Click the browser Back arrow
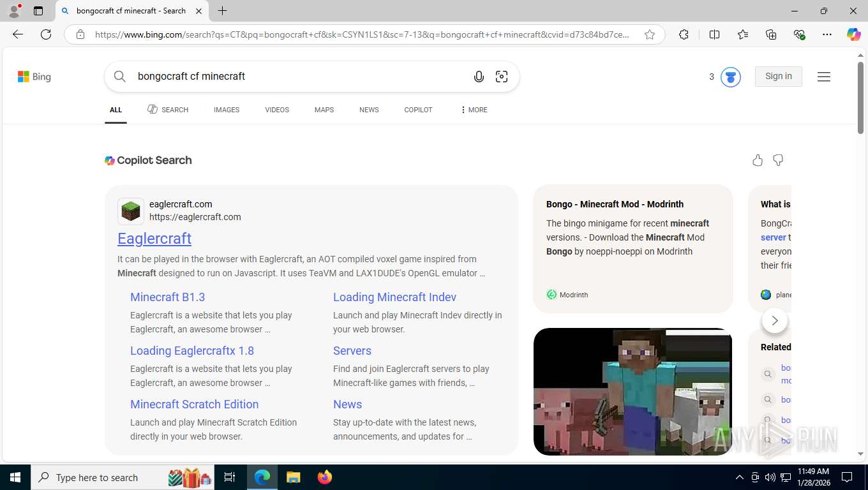The image size is (868, 490). coord(18,34)
